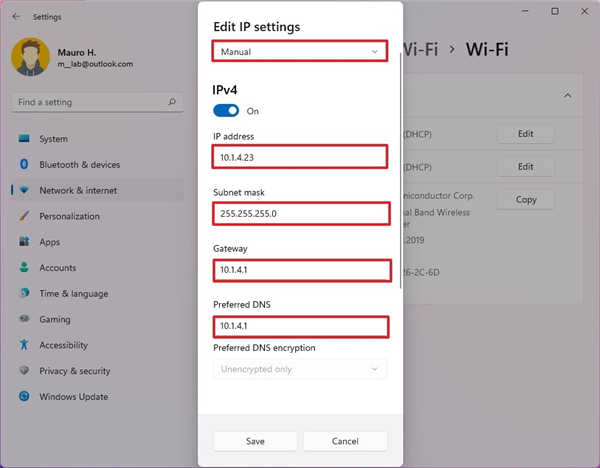Click the Gaming controller icon
Screen dimensions: 600x468
tap(23, 319)
